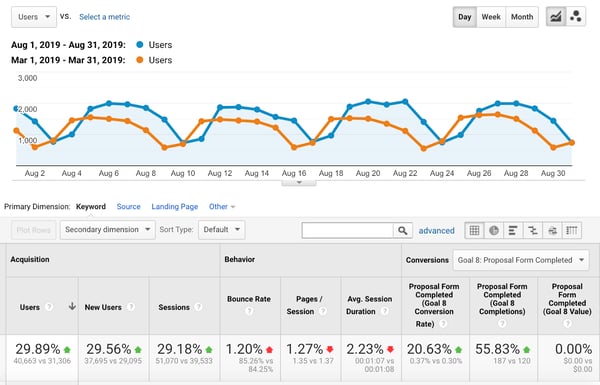This screenshot has width=600, height=385.
Task: Select the line chart view icon
Action: pos(556,17)
